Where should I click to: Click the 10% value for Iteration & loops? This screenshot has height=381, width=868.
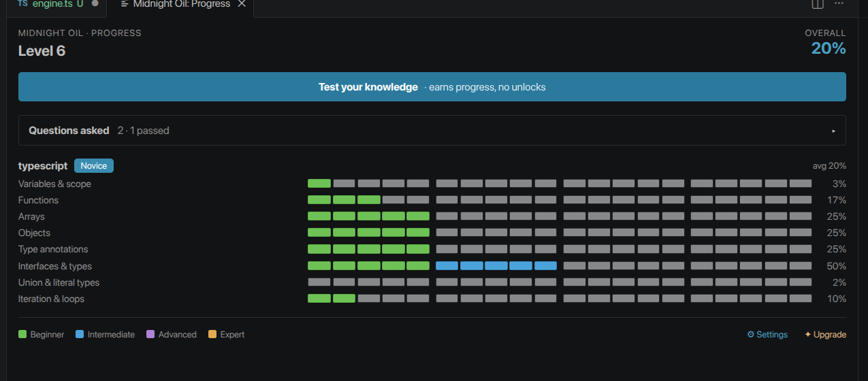(837, 299)
